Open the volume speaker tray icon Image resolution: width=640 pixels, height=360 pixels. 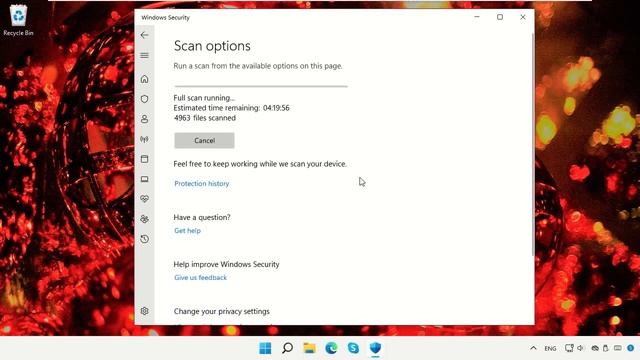click(x=581, y=348)
